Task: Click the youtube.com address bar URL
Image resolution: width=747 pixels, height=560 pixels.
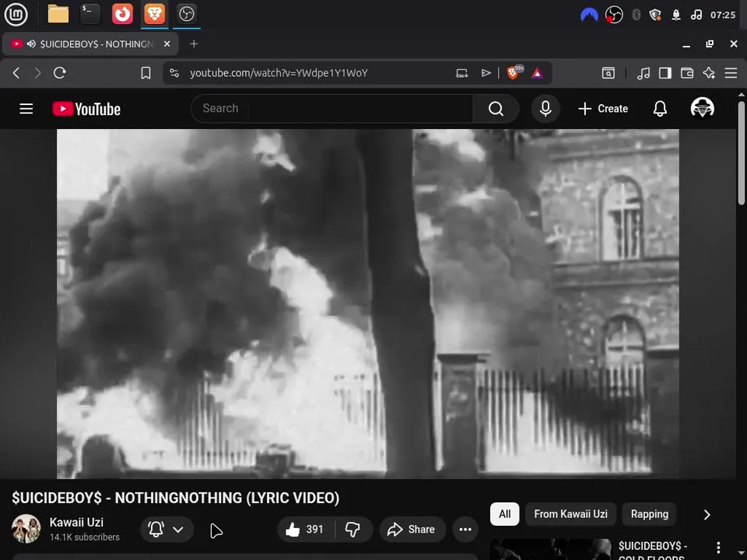Action: (x=279, y=73)
